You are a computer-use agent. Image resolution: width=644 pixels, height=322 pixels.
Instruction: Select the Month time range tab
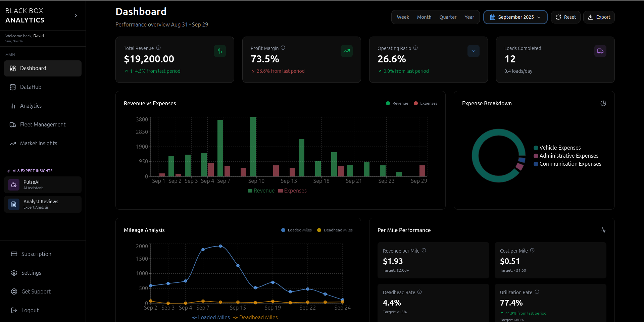[x=424, y=17]
